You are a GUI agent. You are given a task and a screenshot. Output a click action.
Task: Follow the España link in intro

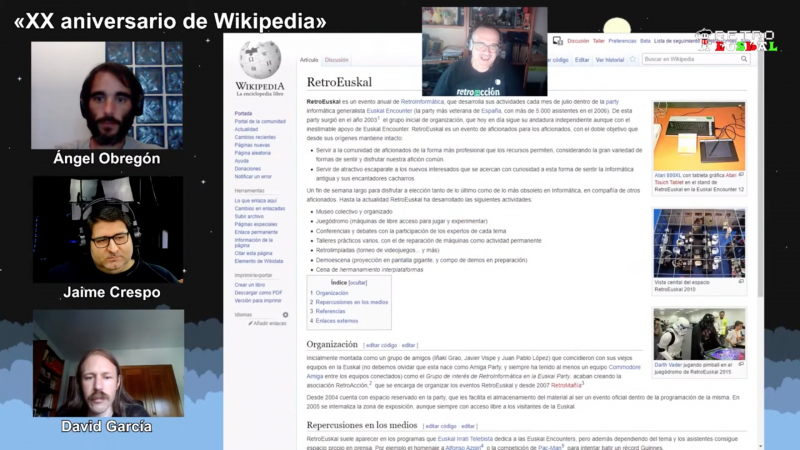[x=491, y=111]
